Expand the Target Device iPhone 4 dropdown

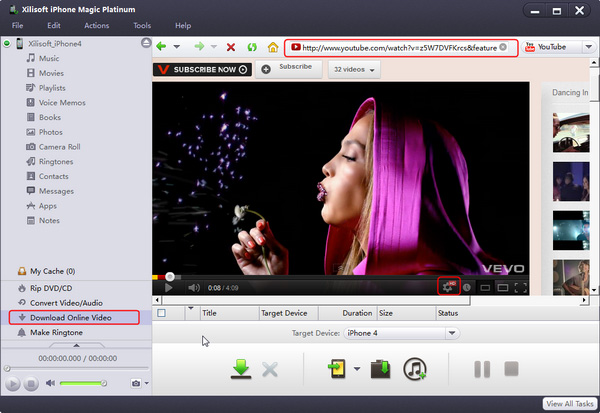[x=452, y=333]
